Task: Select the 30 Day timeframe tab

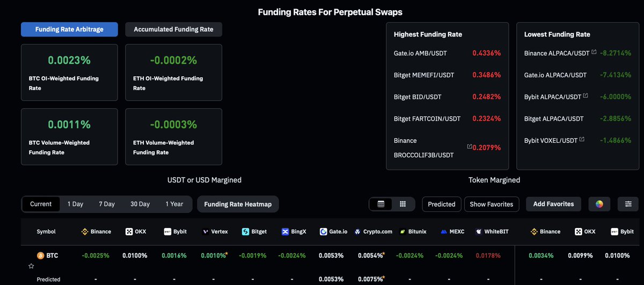Action: coord(140,204)
